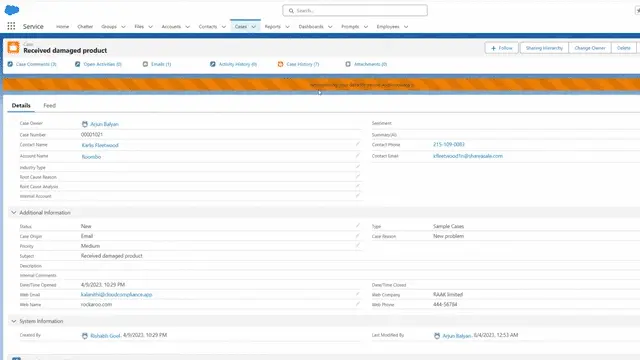This screenshot has width=640, height=360.
Task: Collapse the System Information section
Action: [13, 321]
